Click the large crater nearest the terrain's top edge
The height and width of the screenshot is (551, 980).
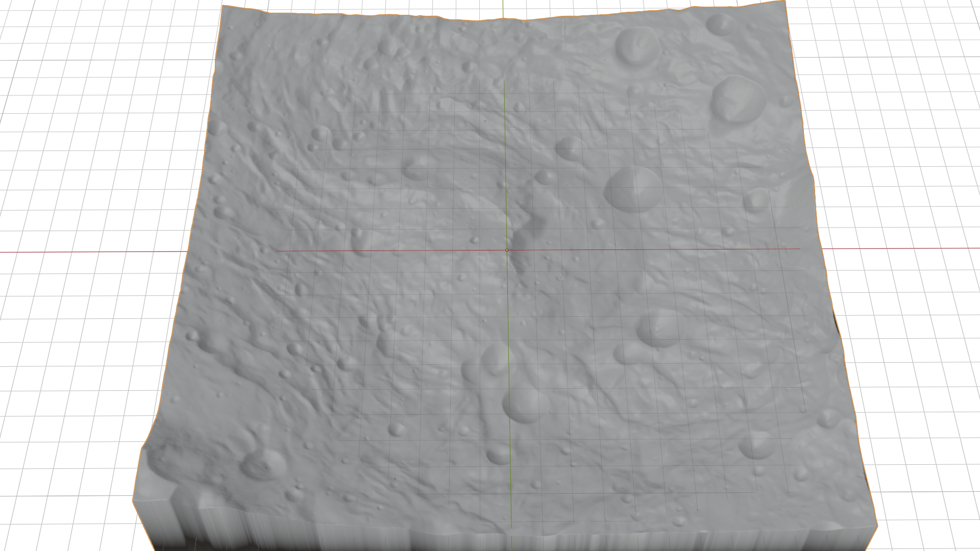[636, 46]
